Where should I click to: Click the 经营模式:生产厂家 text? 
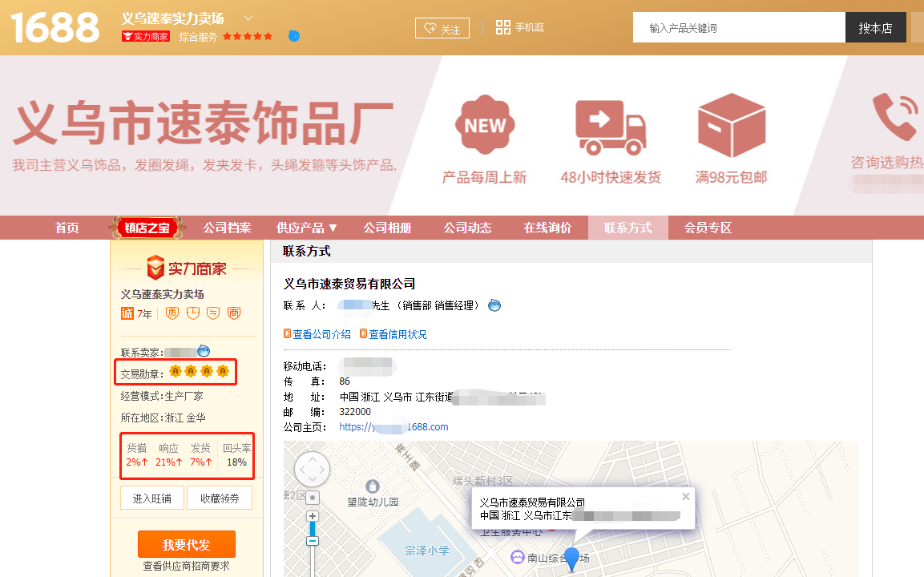162,396
